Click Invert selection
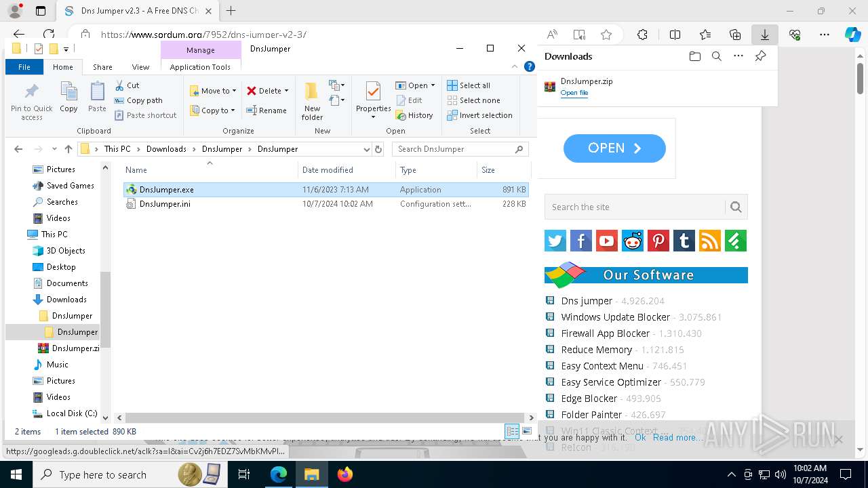The image size is (868, 488). pyautogui.click(x=479, y=115)
